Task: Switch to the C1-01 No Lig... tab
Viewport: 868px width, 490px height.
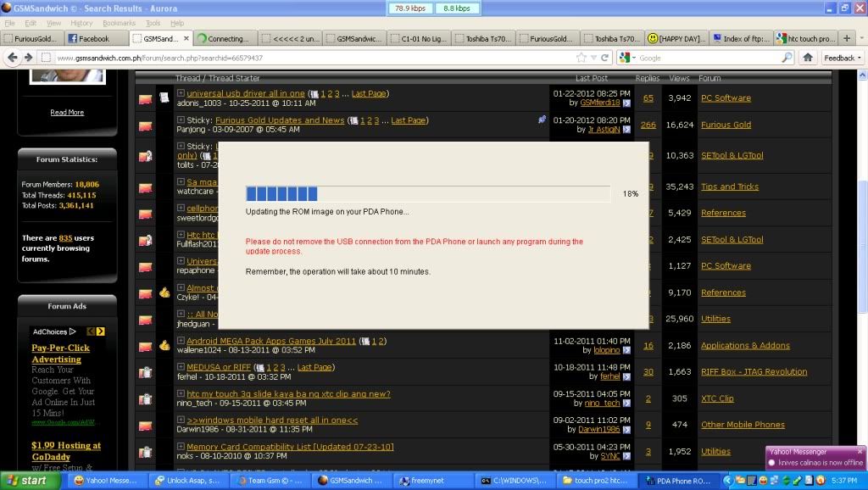Action: coord(419,38)
